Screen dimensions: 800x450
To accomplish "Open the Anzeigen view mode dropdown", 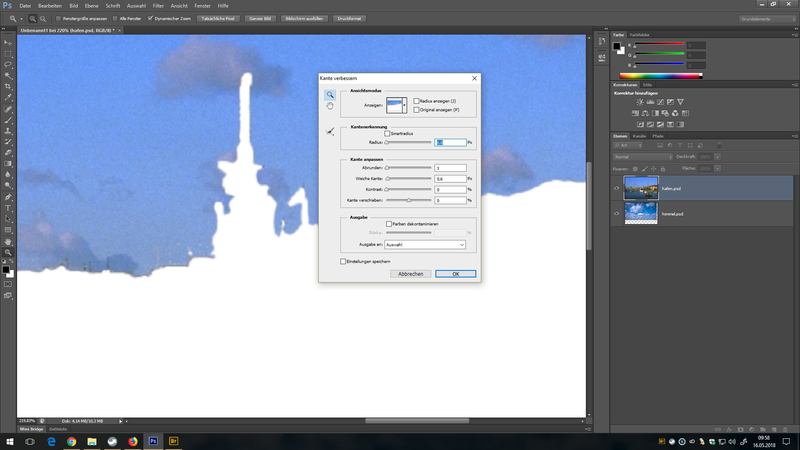I will tap(399, 104).
